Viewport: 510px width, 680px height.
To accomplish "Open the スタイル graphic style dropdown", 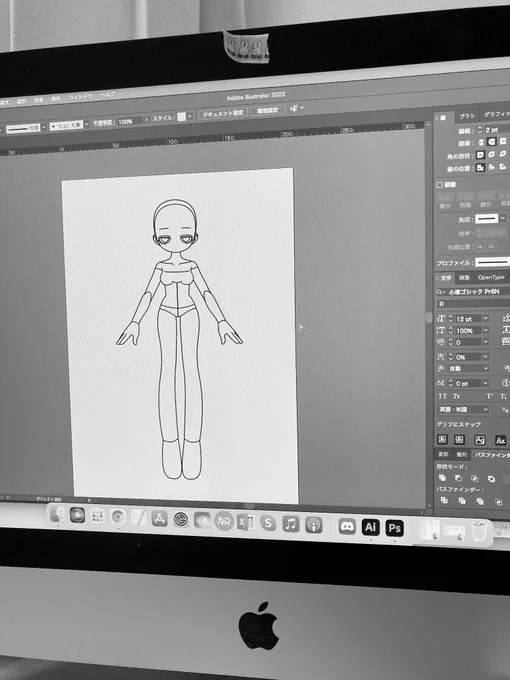I will [190, 116].
